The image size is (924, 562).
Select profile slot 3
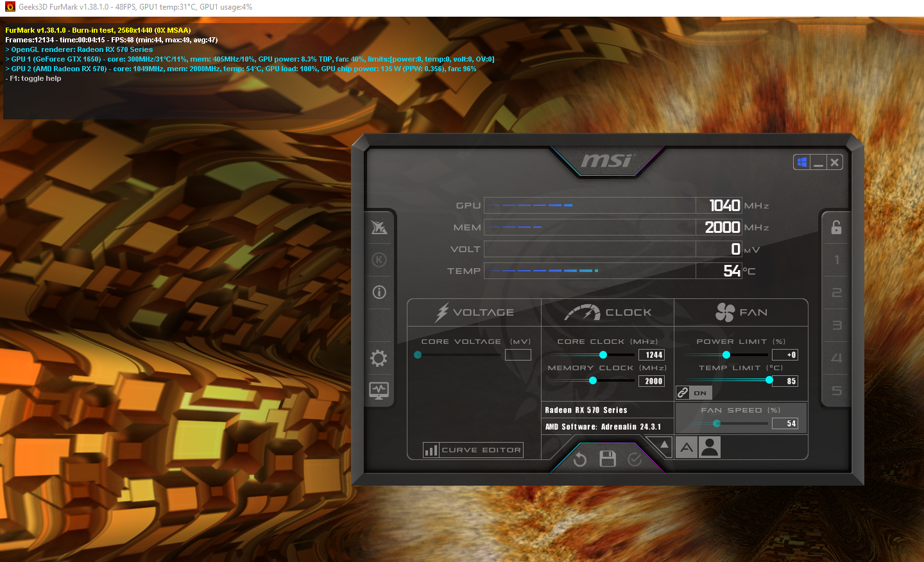836,325
